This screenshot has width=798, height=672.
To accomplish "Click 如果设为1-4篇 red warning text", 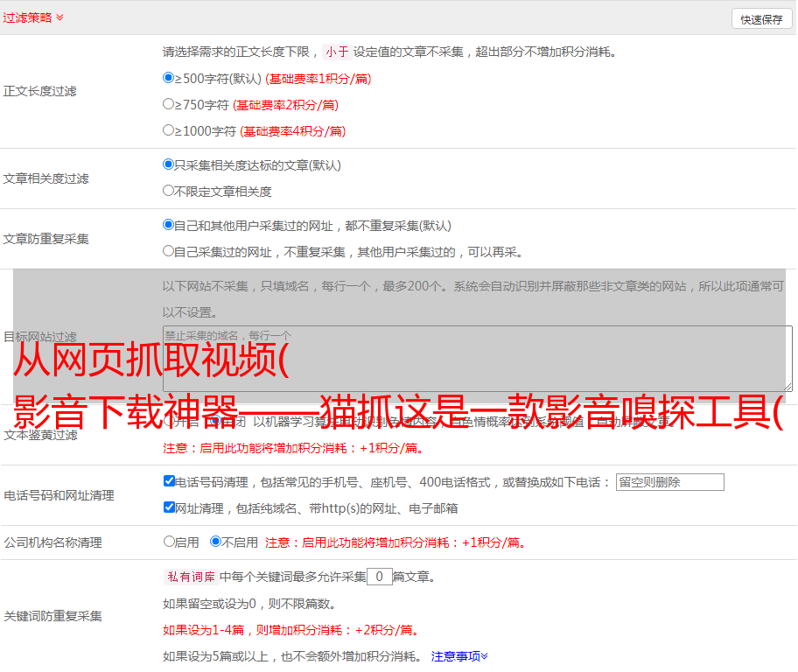I will tap(292, 630).
